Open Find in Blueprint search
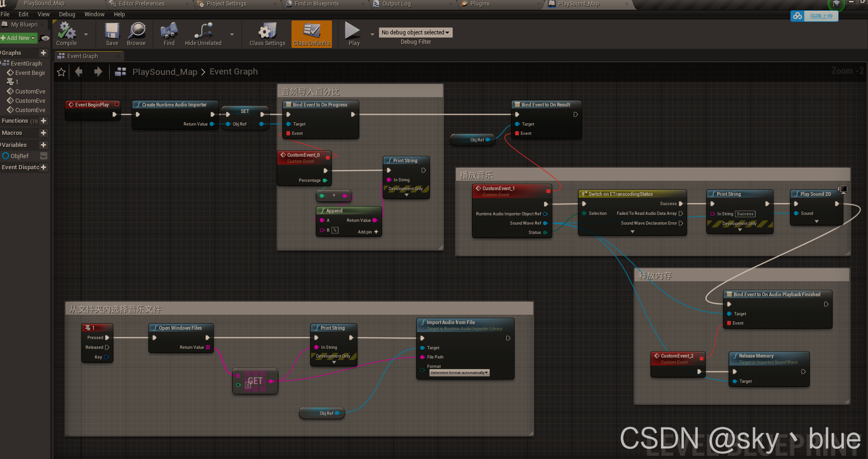 [168, 33]
